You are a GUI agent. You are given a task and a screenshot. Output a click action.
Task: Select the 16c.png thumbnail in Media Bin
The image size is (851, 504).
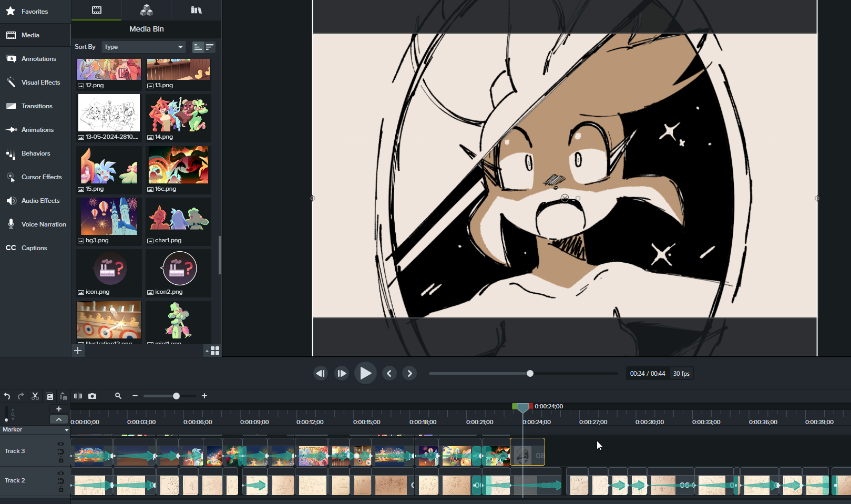[178, 166]
